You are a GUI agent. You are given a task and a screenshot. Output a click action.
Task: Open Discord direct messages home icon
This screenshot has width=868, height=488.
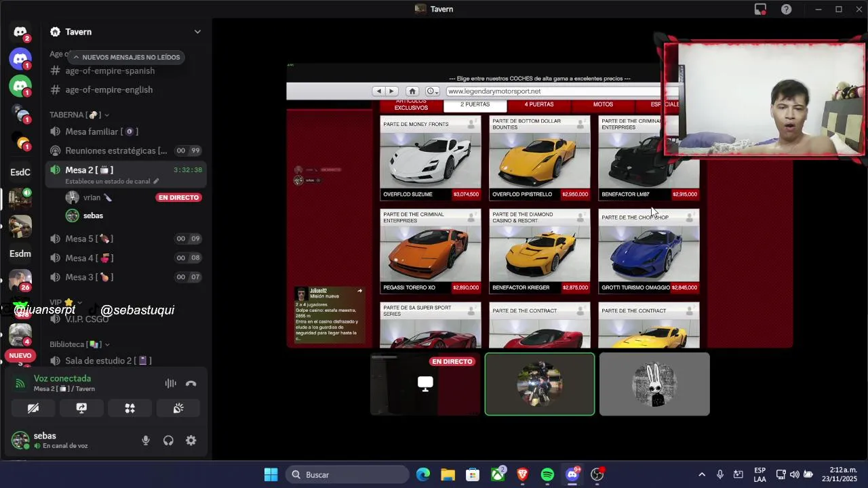tap(20, 32)
